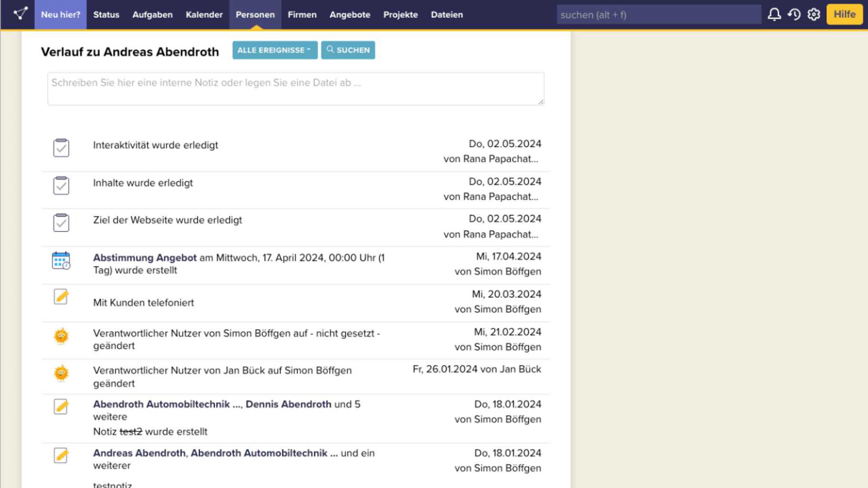Focus the internal note text field
The image size is (868, 488).
[x=296, y=89]
